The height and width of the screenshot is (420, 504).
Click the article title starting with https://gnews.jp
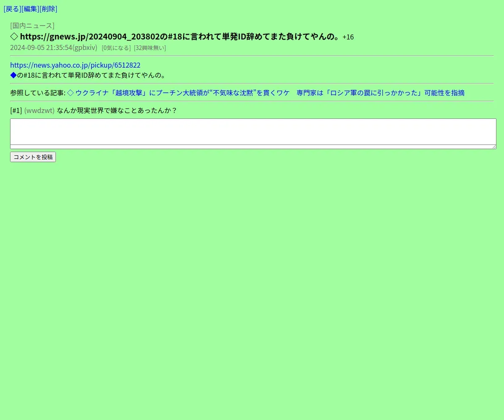[x=180, y=37]
